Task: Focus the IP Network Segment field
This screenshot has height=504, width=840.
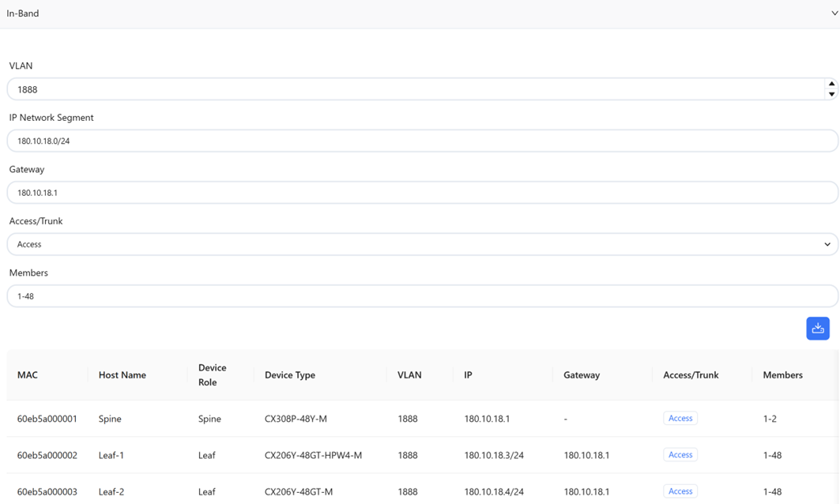Action: pos(422,141)
